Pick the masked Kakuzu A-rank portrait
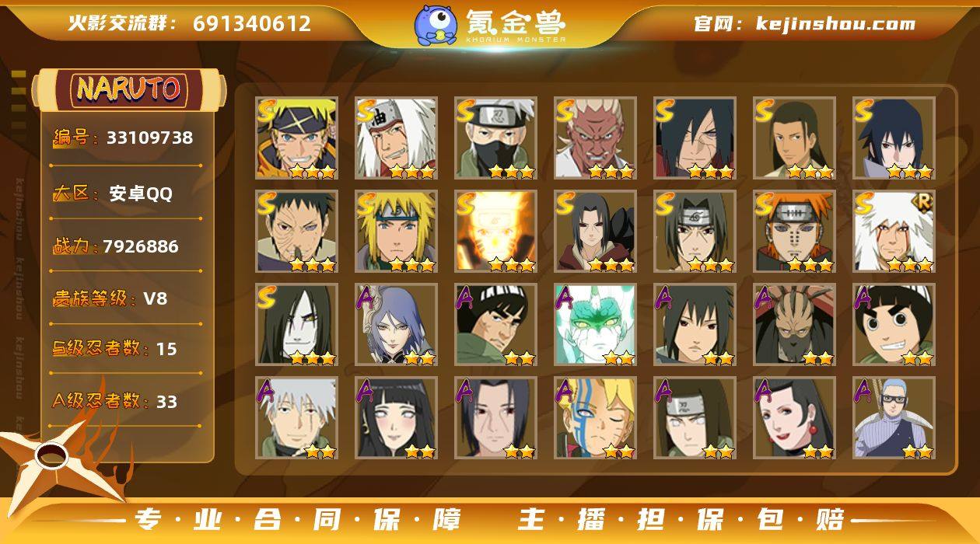 (794, 325)
